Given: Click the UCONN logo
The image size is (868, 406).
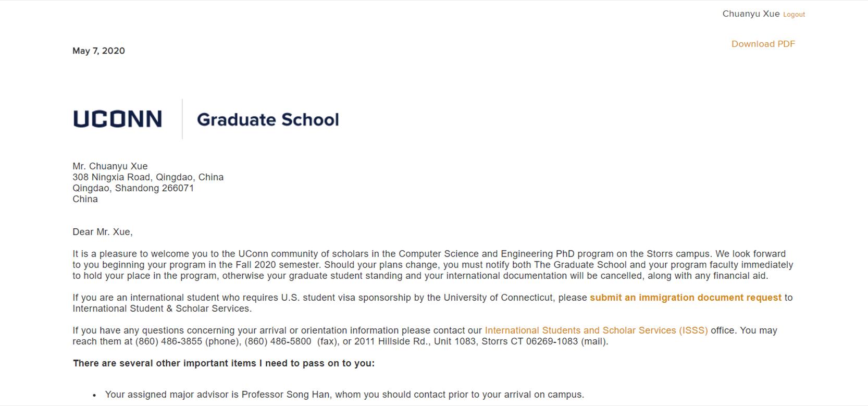Looking at the screenshot, I should click(118, 119).
